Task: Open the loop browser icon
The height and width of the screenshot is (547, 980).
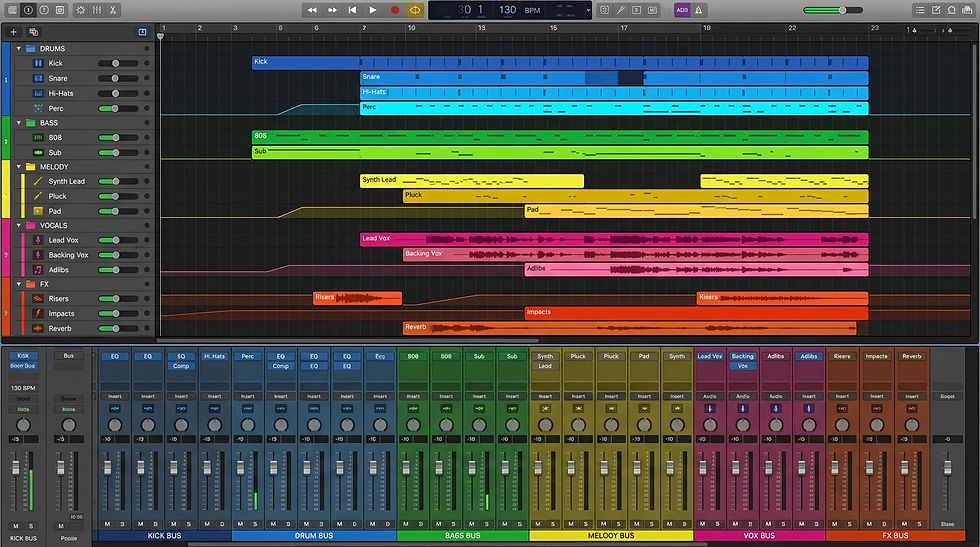Action: point(951,10)
